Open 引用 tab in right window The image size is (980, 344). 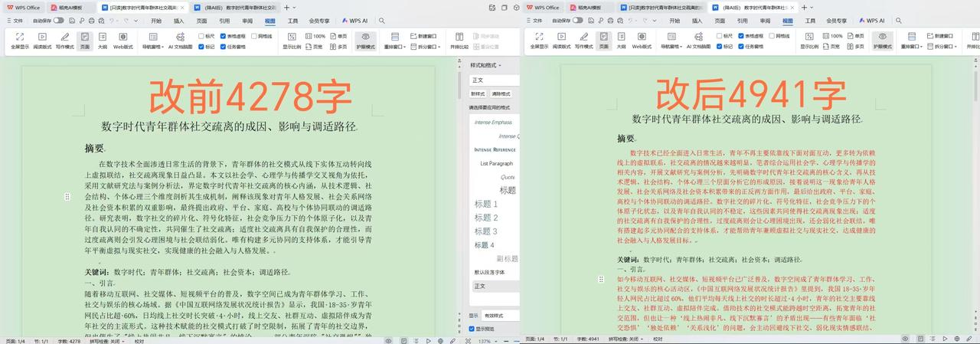coord(742,21)
